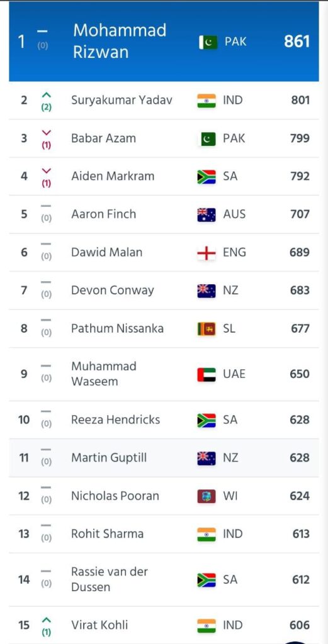
Task: Click the England flag next to Dawid Malan
Action: pyautogui.click(x=206, y=253)
